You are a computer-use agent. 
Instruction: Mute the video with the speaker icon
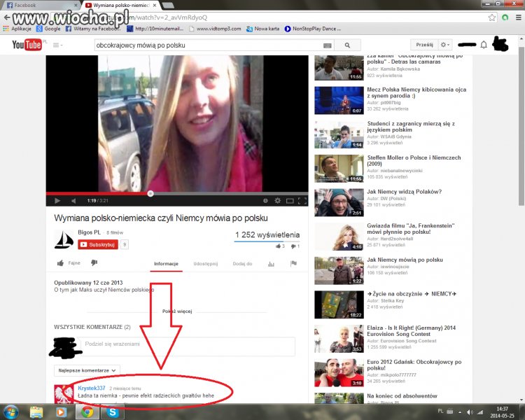pyautogui.click(x=73, y=201)
